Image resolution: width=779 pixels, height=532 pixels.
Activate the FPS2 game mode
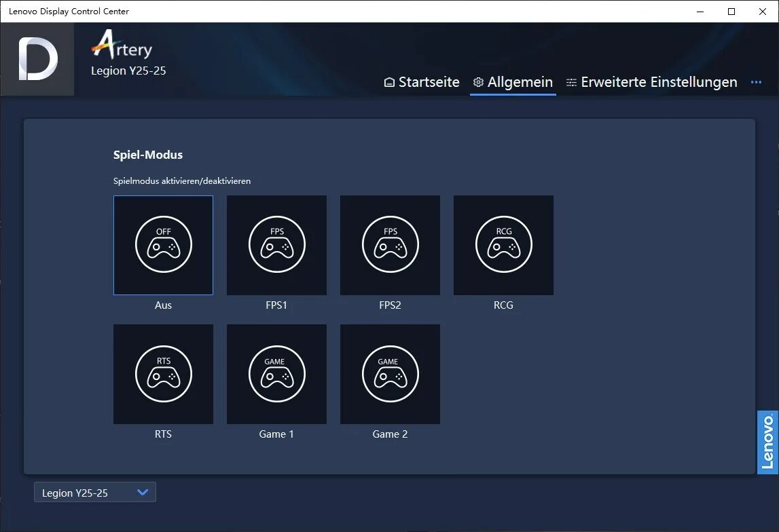coord(390,245)
